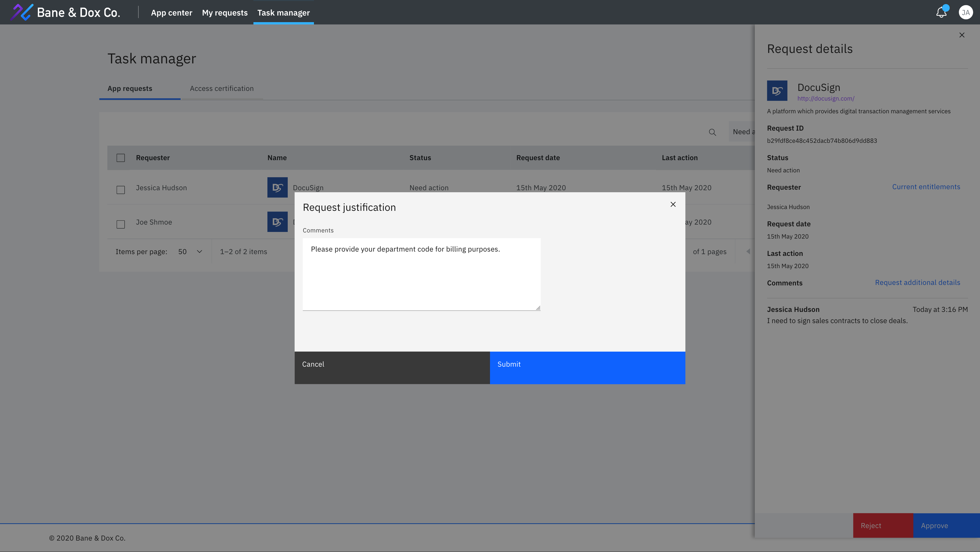Viewport: 980px width, 552px height.
Task: Open the JA user avatar menu
Action: click(x=965, y=12)
